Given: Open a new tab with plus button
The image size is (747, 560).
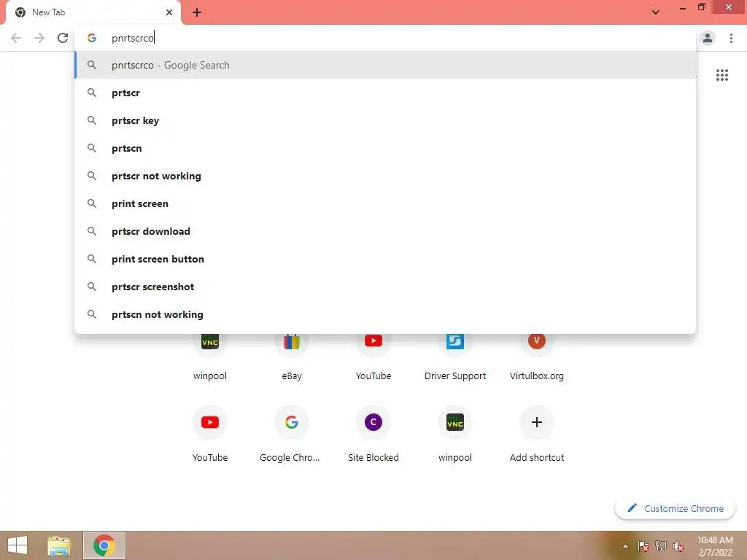Looking at the screenshot, I should (197, 12).
